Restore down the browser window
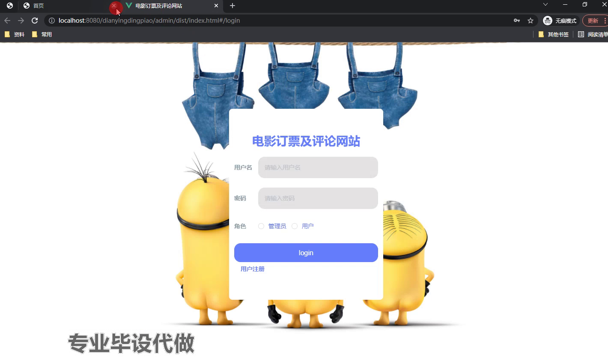 click(x=585, y=4)
